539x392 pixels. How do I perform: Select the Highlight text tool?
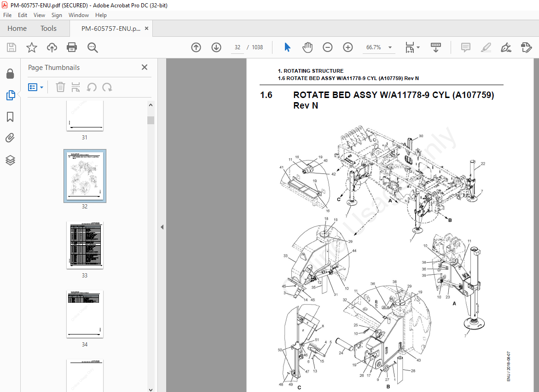486,47
